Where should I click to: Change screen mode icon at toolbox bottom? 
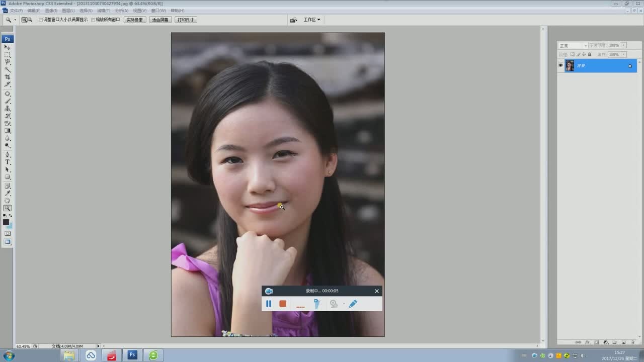coord(8,242)
